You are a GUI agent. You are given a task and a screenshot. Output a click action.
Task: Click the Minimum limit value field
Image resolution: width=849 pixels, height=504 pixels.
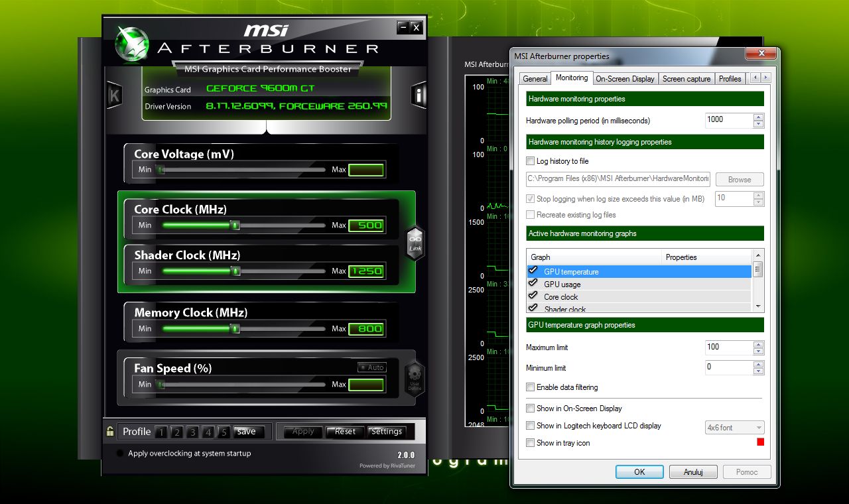(730, 367)
